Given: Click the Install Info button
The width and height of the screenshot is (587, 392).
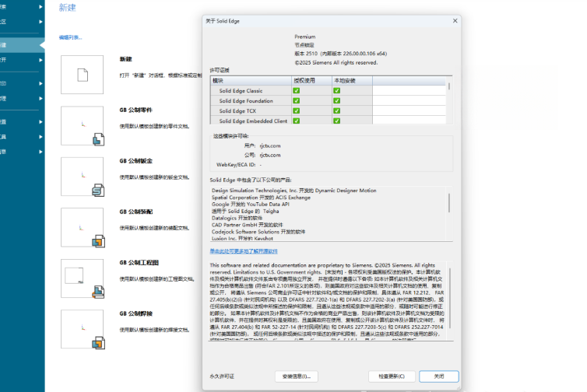Looking at the screenshot, I should tap(297, 376).
